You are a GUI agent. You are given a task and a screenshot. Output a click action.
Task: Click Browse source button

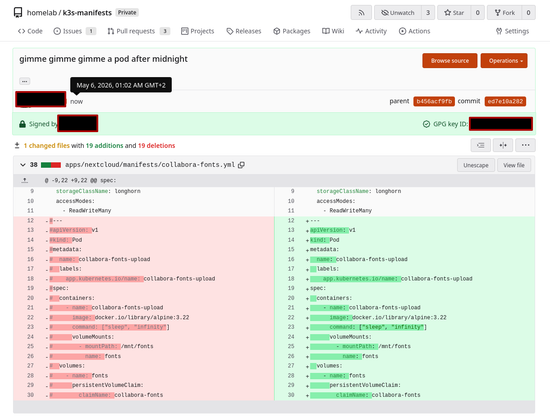click(450, 61)
